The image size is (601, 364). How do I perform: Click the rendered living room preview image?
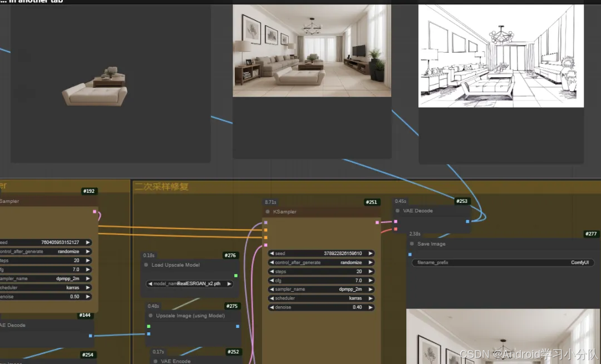[x=312, y=51]
